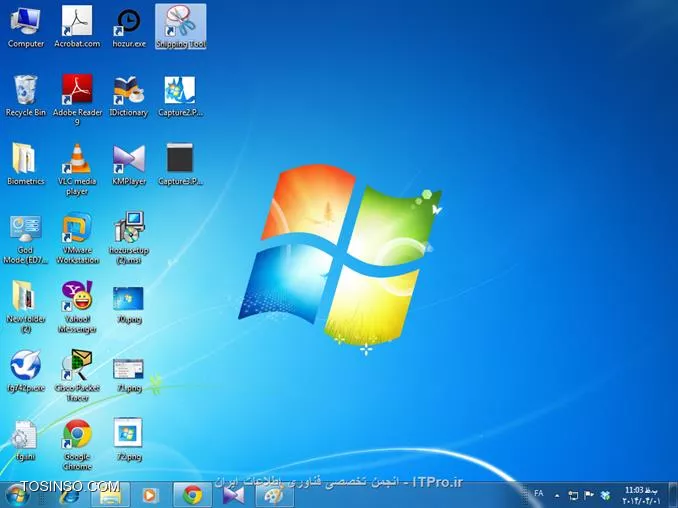The image size is (678, 508).
Task: Select the Snipping Tool shortcut
Action: coord(181,27)
